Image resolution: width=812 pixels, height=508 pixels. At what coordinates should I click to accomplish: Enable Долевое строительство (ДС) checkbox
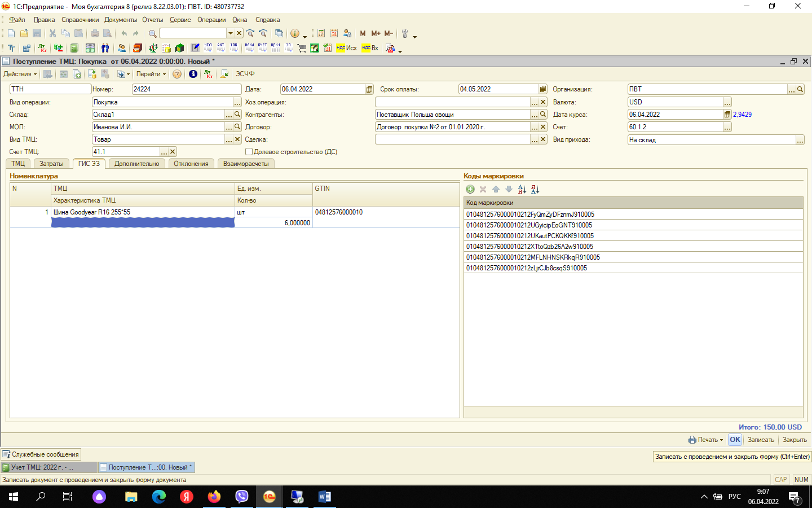click(249, 152)
